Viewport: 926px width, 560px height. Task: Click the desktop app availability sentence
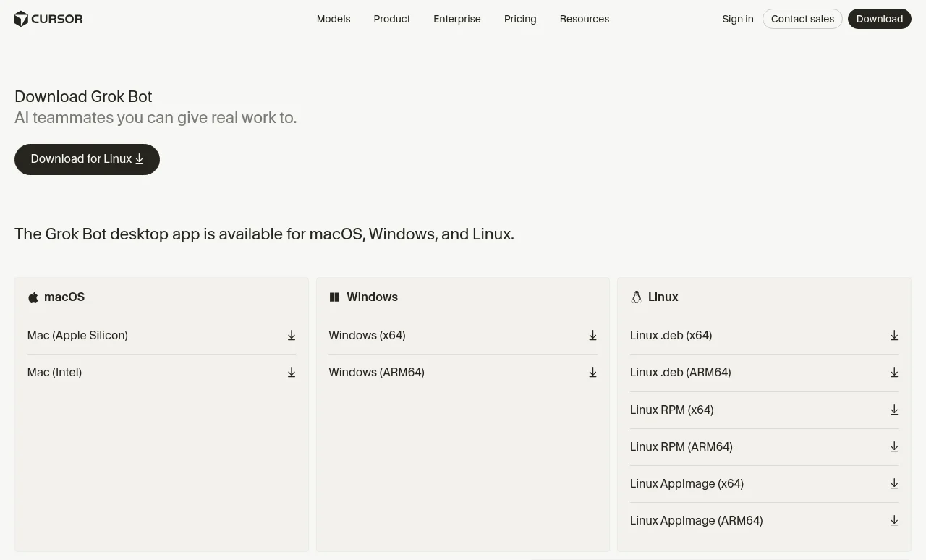264,234
